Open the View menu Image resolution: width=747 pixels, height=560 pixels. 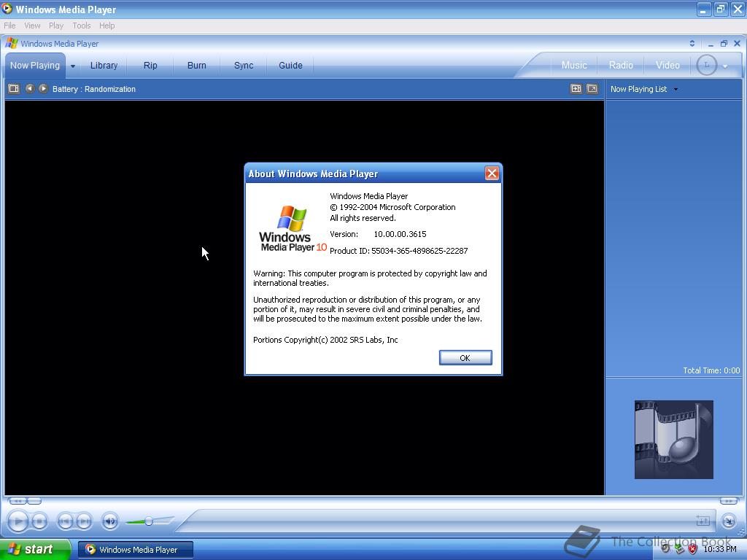click(32, 26)
